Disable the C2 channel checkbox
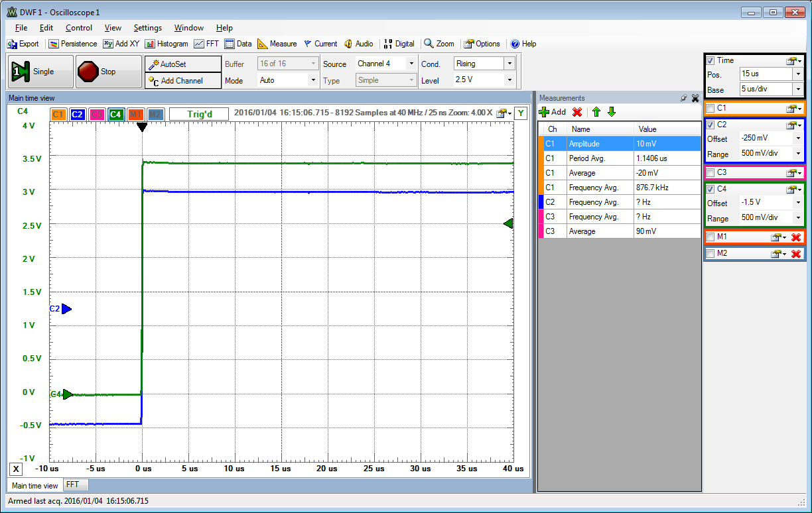 (x=710, y=125)
